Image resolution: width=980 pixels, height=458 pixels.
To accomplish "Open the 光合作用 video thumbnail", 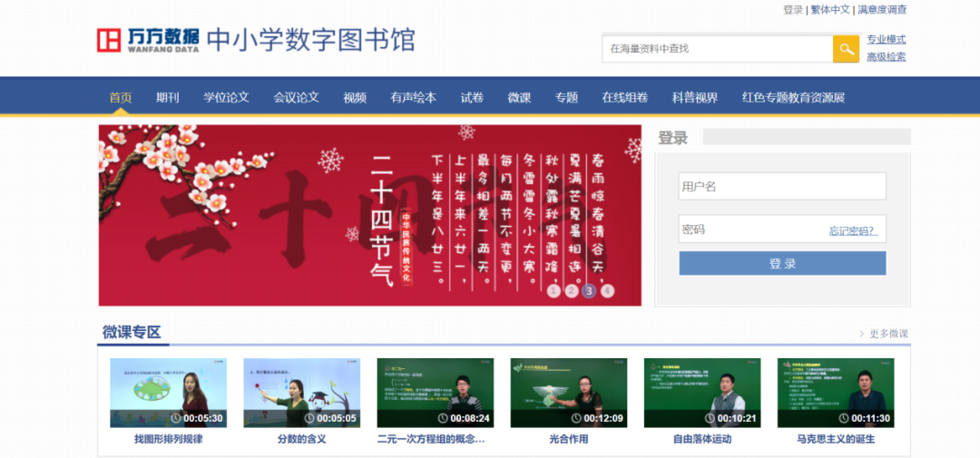I will point(569,393).
